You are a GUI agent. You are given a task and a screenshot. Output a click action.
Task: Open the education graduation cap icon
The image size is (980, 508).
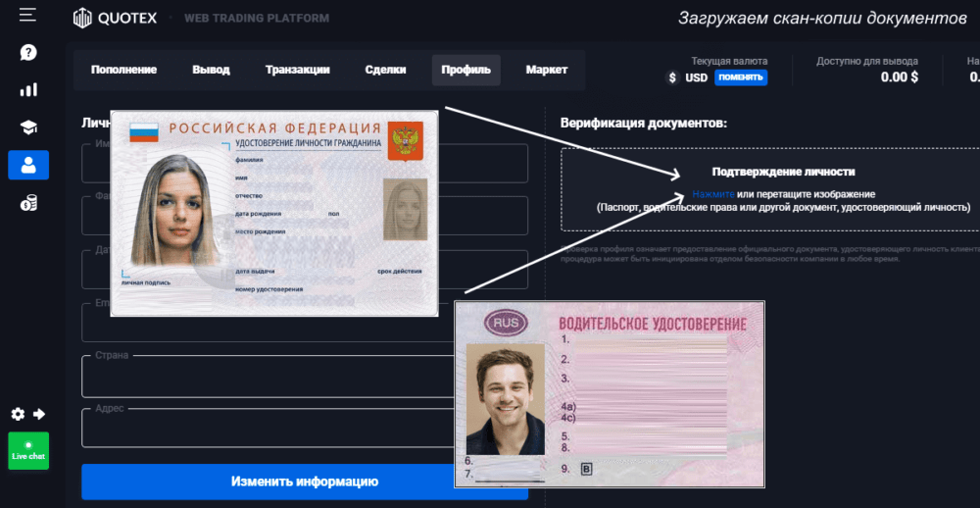(x=28, y=127)
